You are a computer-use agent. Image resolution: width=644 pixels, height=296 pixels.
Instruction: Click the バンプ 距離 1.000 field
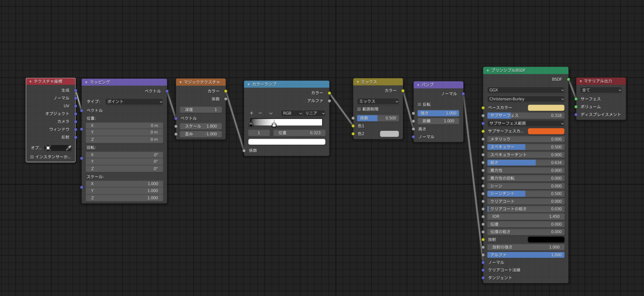tap(438, 121)
